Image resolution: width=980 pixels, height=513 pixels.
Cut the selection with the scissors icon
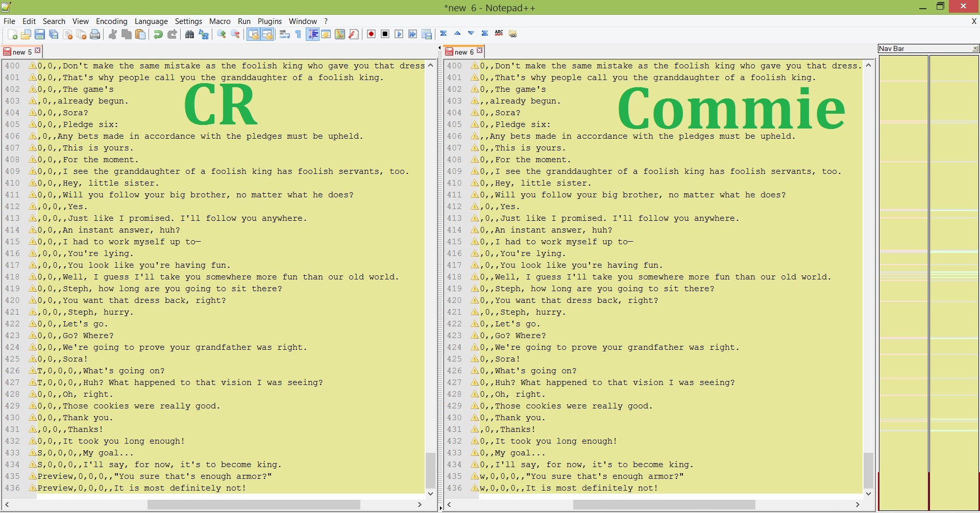click(x=113, y=34)
